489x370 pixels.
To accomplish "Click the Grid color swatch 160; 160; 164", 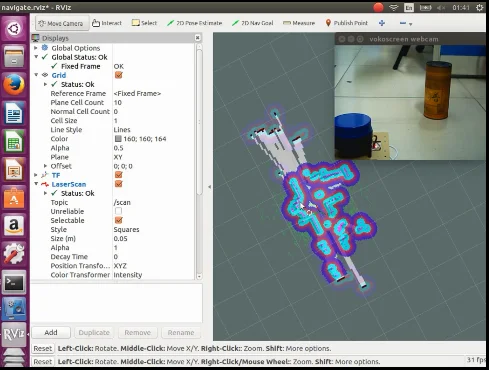I will pyautogui.click(x=118, y=139).
